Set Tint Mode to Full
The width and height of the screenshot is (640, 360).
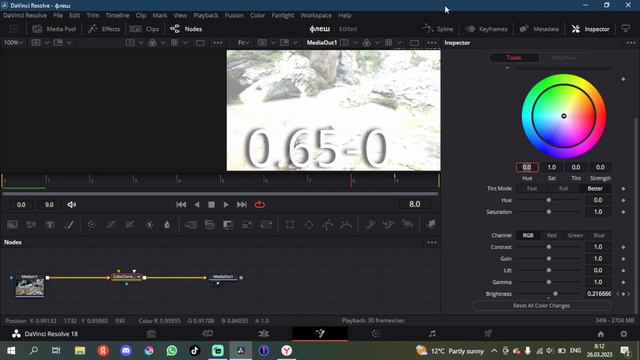coord(563,189)
